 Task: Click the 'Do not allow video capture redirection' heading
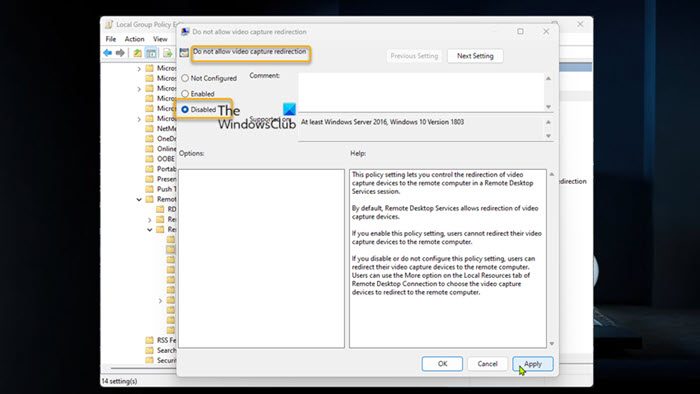250,51
